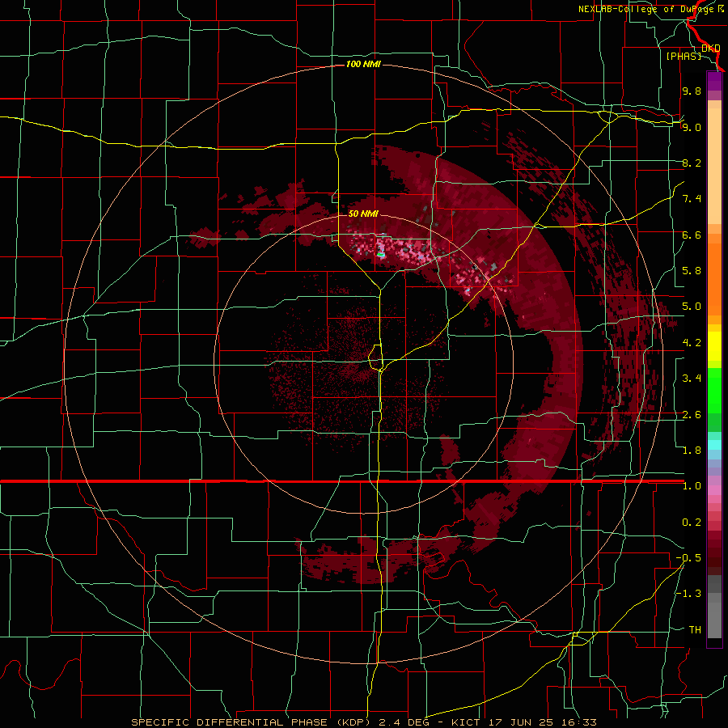
Task: Pick the yellow colorbar segment
Action: click(714, 346)
